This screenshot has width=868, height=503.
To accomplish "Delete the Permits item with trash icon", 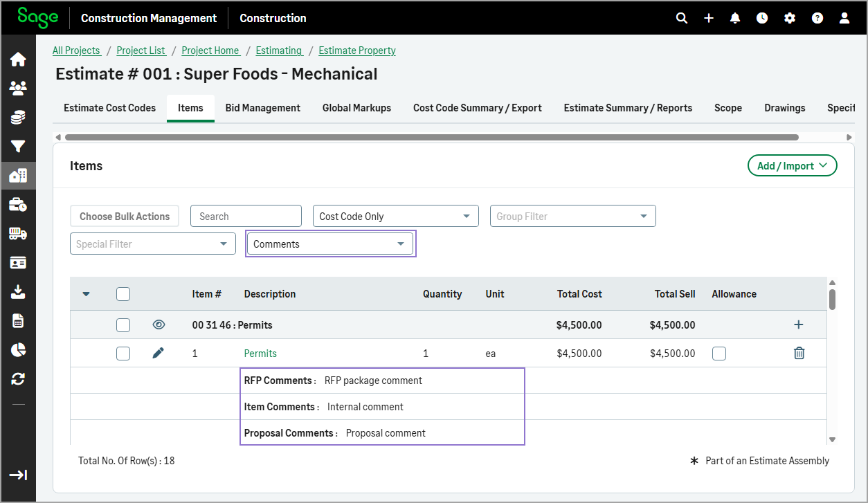I will pyautogui.click(x=799, y=354).
